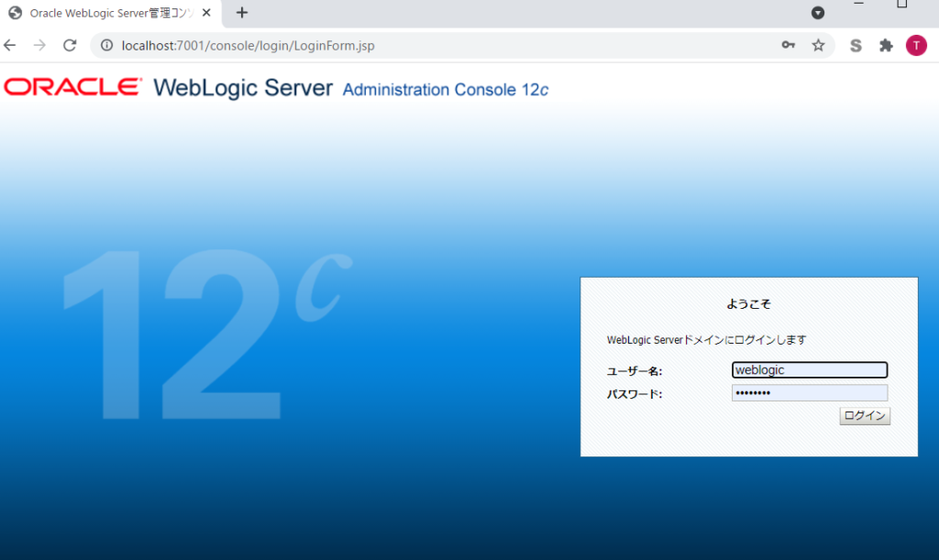The height and width of the screenshot is (560, 939).
Task: Open the profile avatar T
Action: coord(916,46)
